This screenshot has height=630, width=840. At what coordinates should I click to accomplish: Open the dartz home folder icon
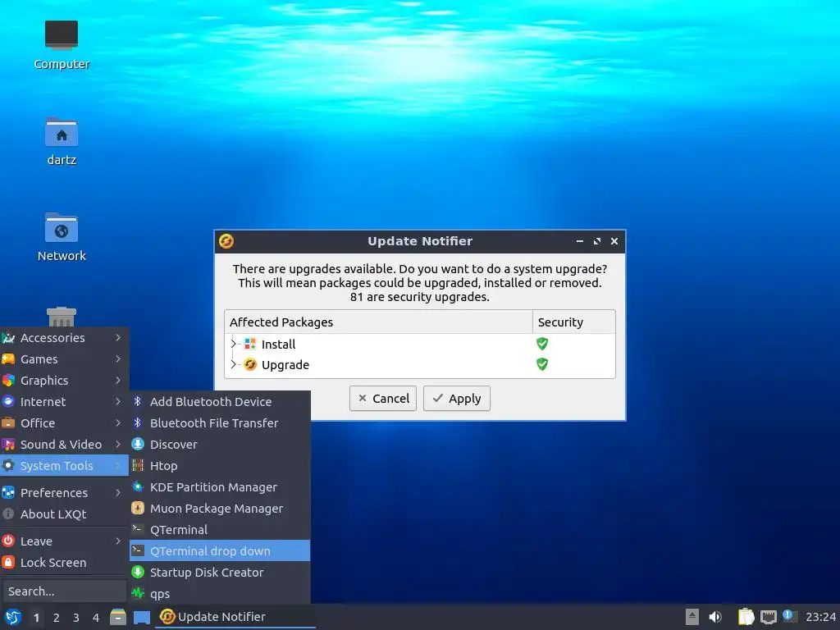tap(61, 141)
